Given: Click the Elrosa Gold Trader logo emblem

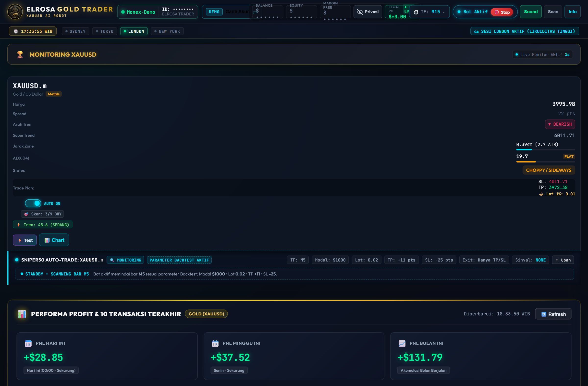Looking at the screenshot, I should 15,12.
